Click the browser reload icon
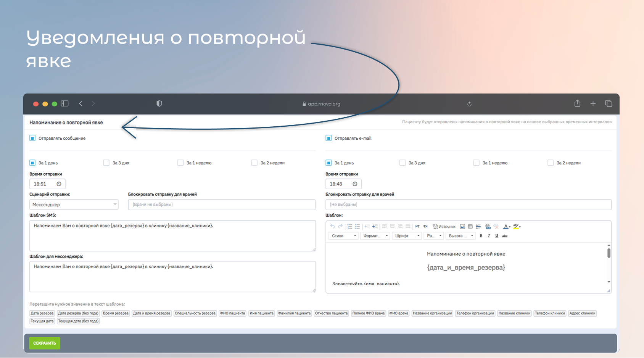This screenshot has width=644, height=358. click(469, 104)
